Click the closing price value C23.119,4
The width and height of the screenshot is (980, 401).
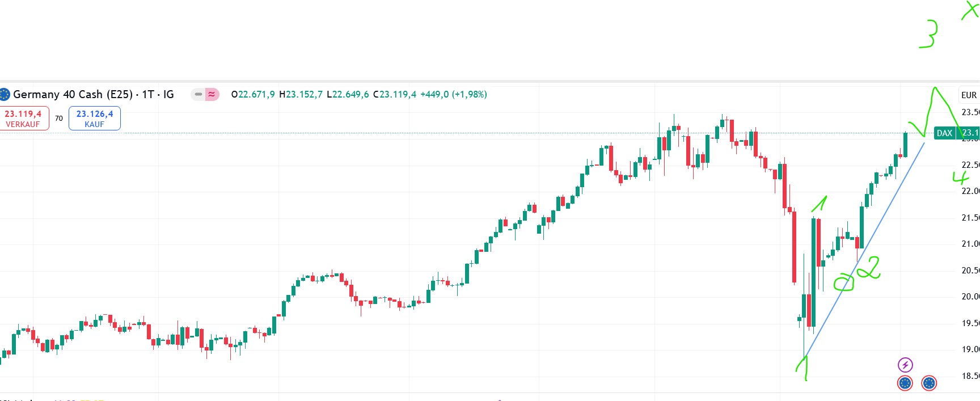click(394, 95)
